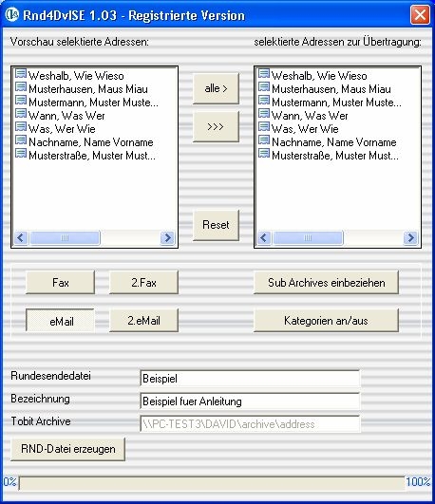Select the Was, Wer Wie icon in the left list
The width and height of the screenshot is (435, 504).
tap(21, 127)
